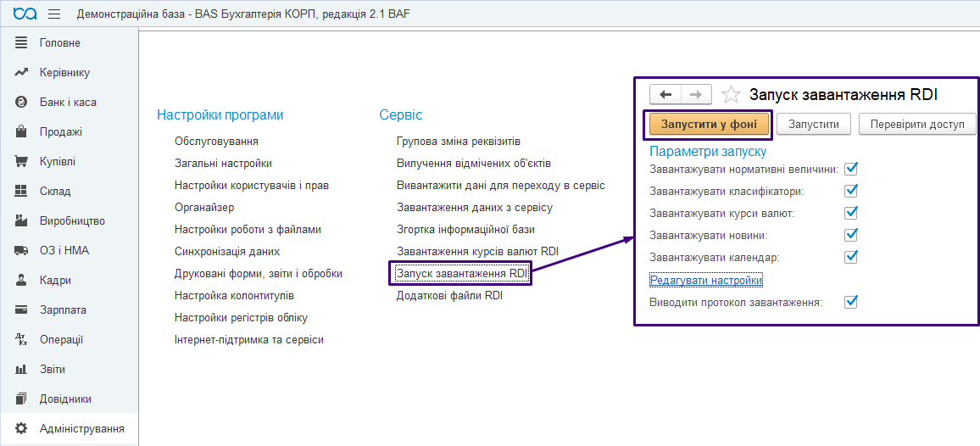Go back with the left arrow button
Image resolution: width=980 pixels, height=446 pixels.
click(x=665, y=94)
